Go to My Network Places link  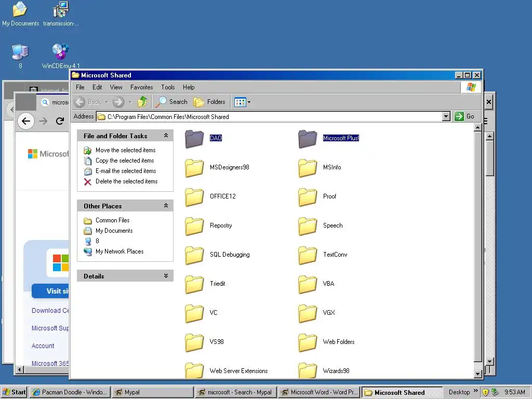point(119,251)
